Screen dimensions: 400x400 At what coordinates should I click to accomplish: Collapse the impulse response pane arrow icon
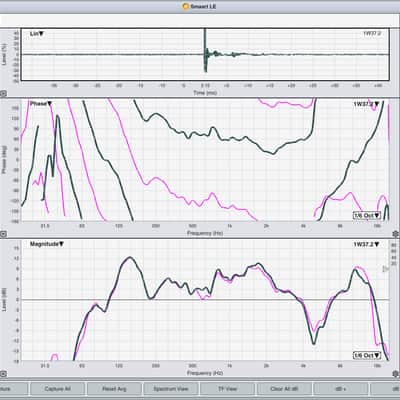pyautogui.click(x=3, y=94)
